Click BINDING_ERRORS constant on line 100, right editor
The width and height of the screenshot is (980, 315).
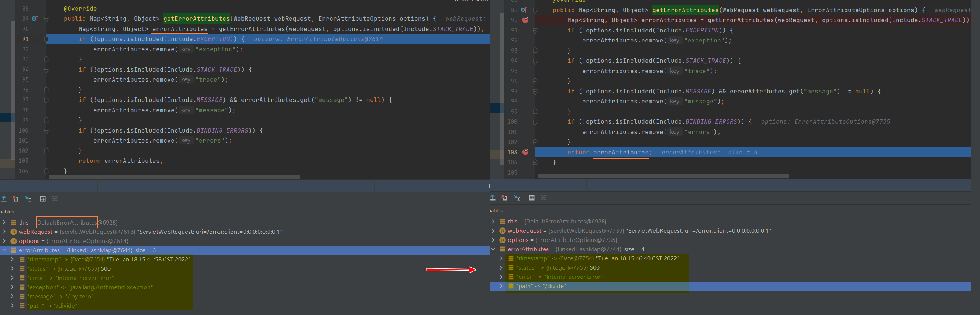point(711,122)
